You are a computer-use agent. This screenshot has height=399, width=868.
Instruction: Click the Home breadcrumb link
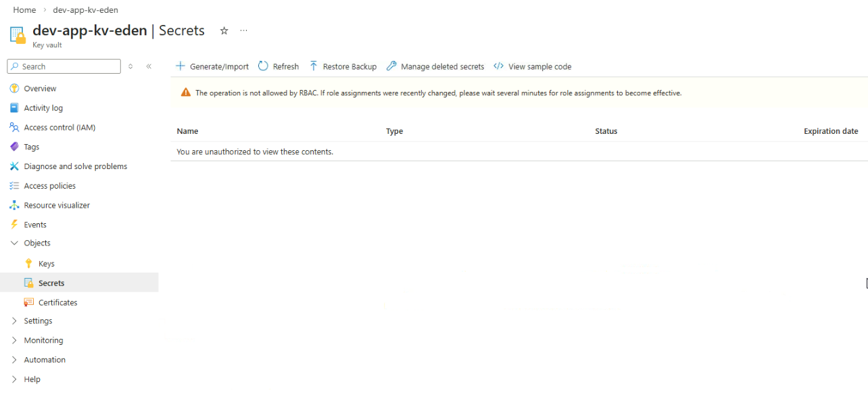point(24,10)
